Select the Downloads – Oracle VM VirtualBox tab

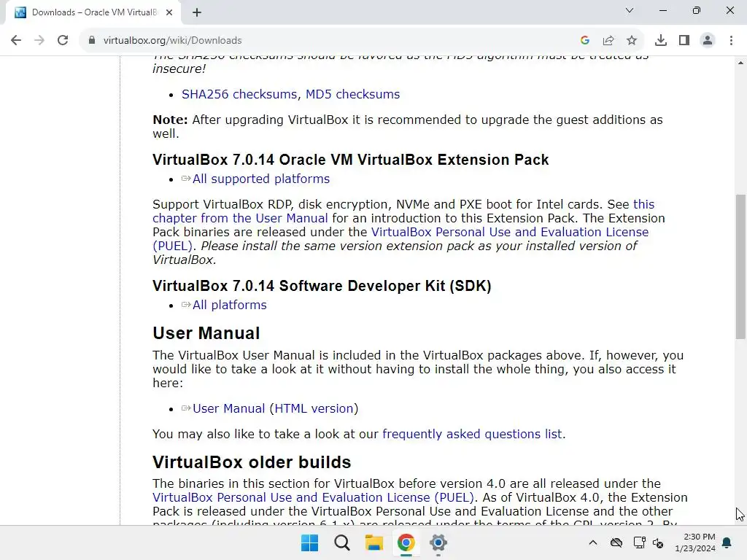93,12
